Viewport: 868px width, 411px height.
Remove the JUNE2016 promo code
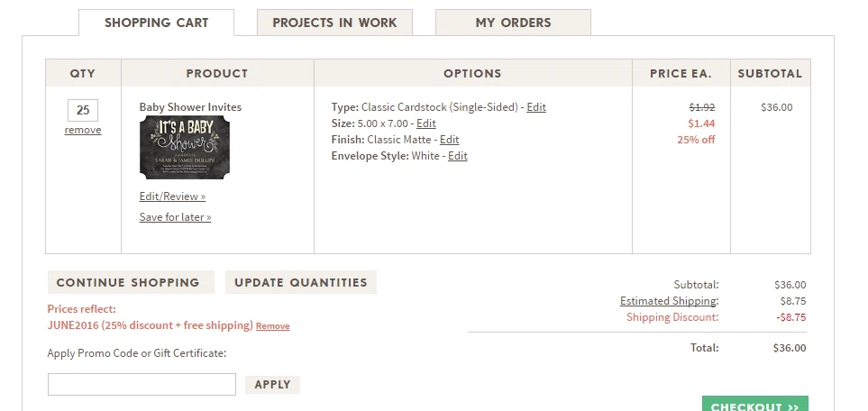coord(272,326)
